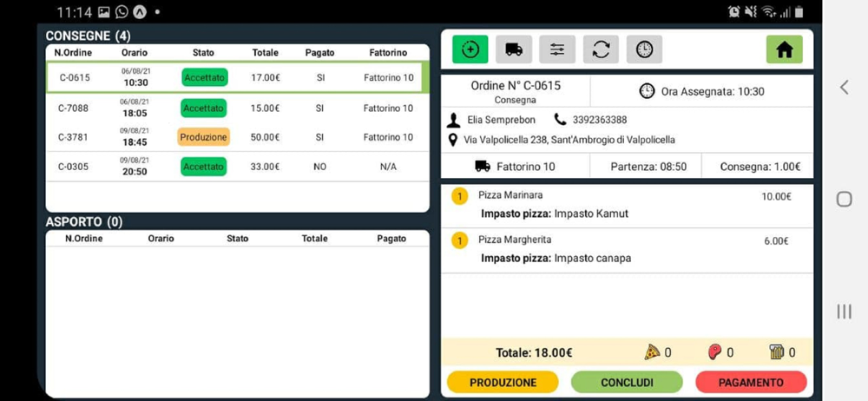
Task: Tap Impasto canapa dough option text
Action: tap(592, 258)
